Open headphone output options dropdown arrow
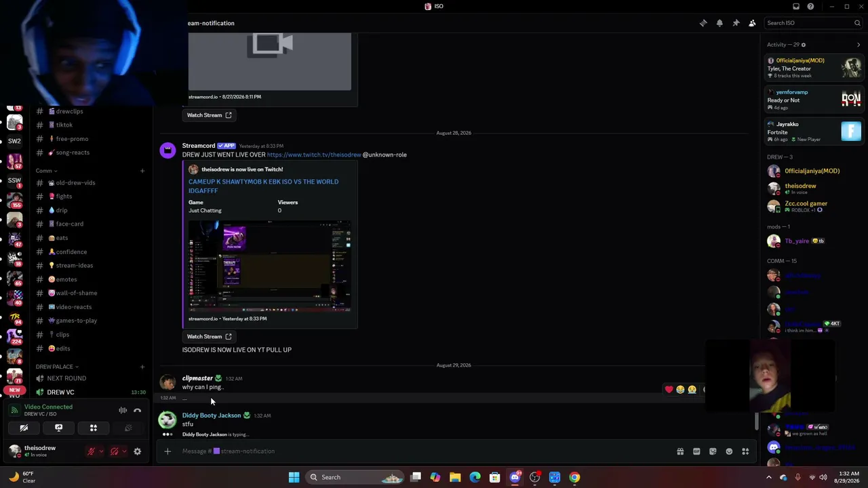The height and width of the screenshot is (488, 868). tap(124, 451)
